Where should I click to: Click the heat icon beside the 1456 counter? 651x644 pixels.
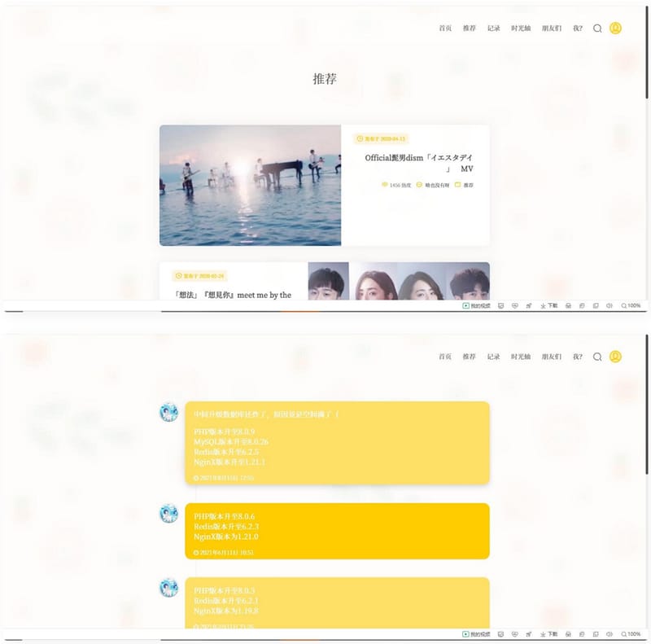[x=385, y=184]
